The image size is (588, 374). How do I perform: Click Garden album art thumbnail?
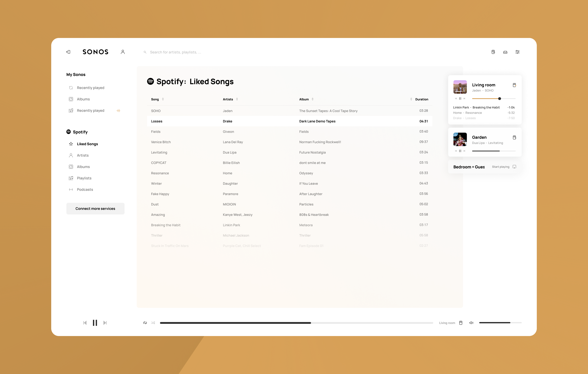coord(460,139)
